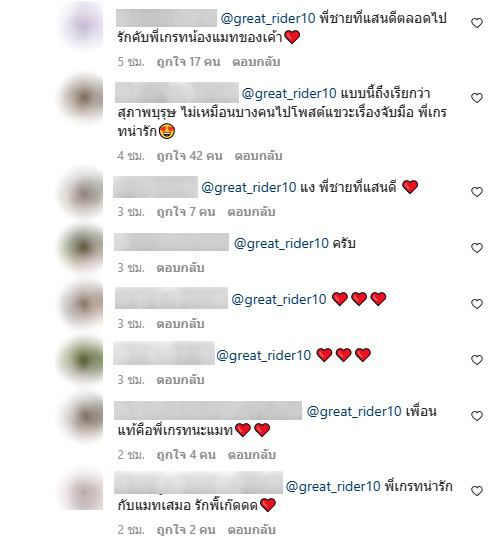This screenshot has width=495, height=542.
Task: Like the last comment 'พี่เกรทน่ารักกับแมทเสมอ'
Action: [477, 491]
